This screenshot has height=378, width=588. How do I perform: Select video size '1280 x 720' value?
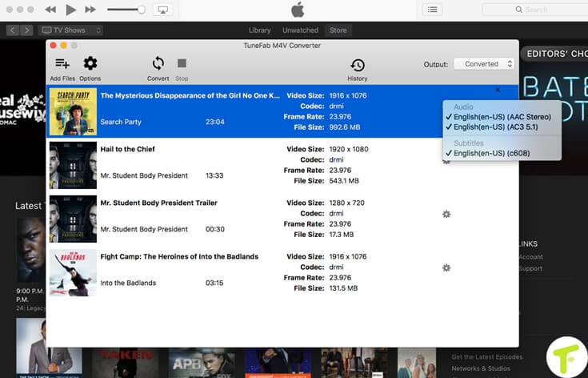coord(347,203)
